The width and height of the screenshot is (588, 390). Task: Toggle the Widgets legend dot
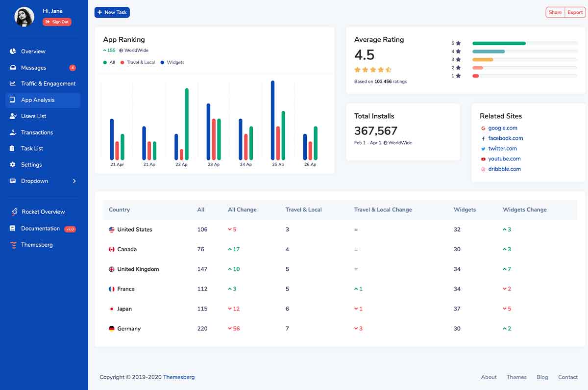pos(162,63)
